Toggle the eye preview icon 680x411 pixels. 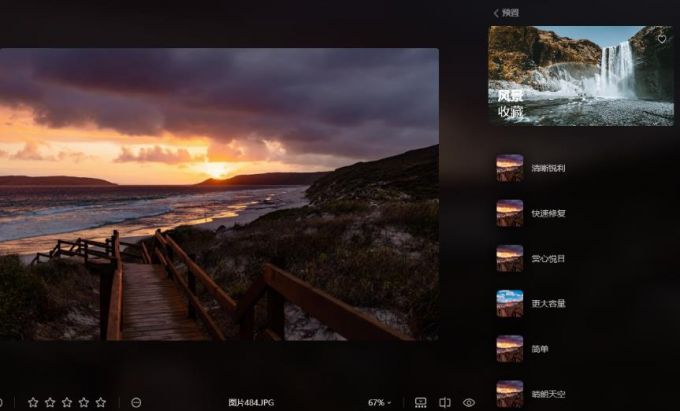[469, 402]
